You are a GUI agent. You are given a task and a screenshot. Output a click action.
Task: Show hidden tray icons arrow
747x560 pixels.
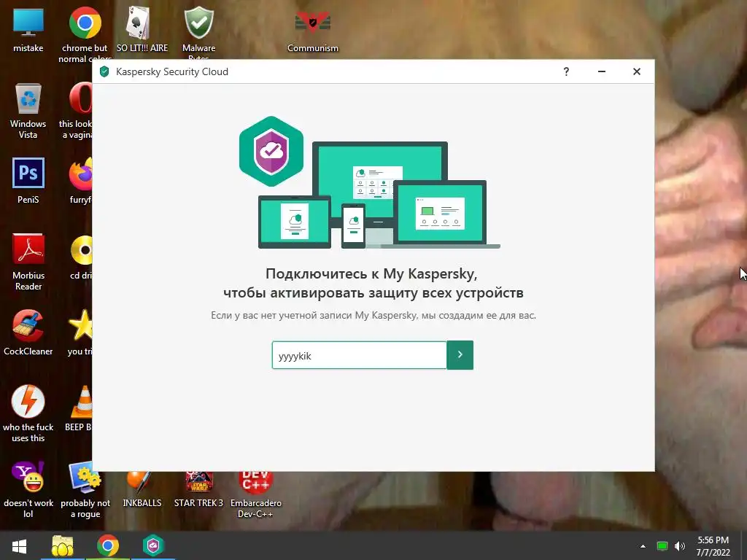point(643,546)
